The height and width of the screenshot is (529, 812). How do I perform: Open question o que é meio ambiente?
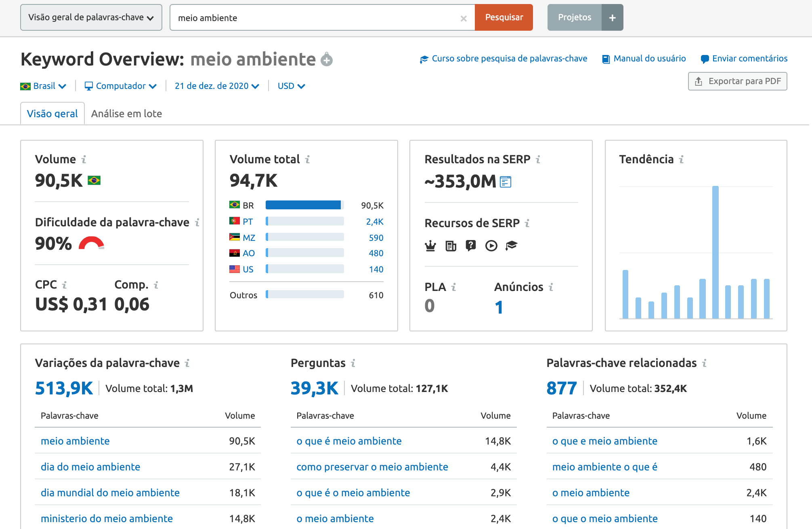click(x=349, y=441)
